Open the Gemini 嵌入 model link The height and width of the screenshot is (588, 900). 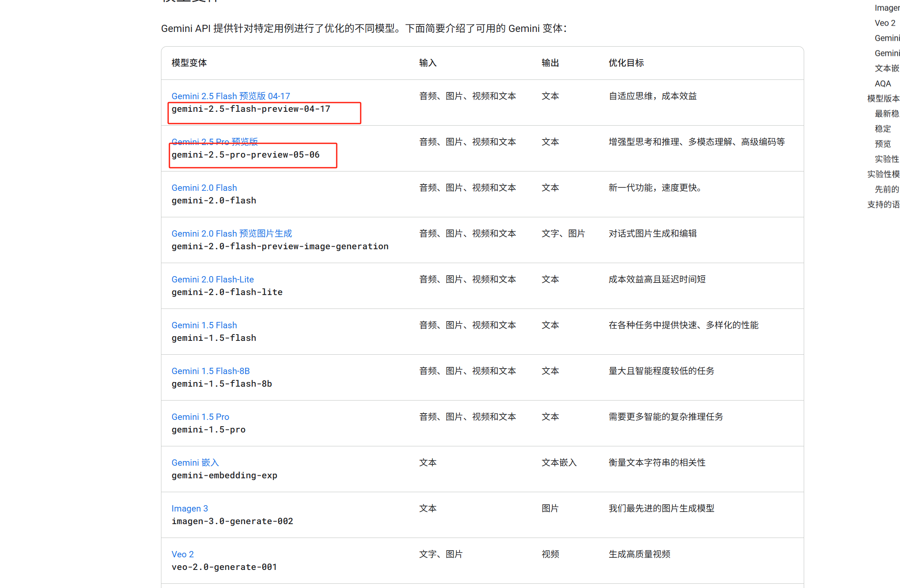tap(195, 463)
